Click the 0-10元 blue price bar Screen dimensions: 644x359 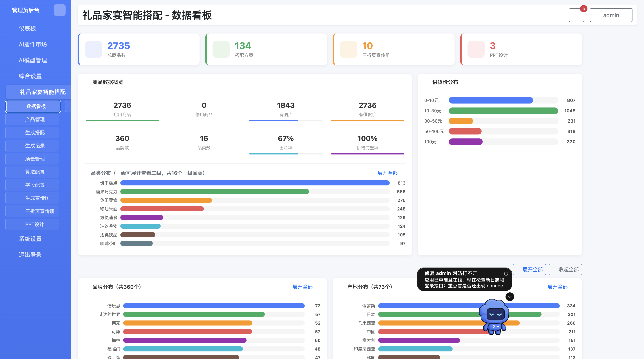pyautogui.click(x=491, y=100)
